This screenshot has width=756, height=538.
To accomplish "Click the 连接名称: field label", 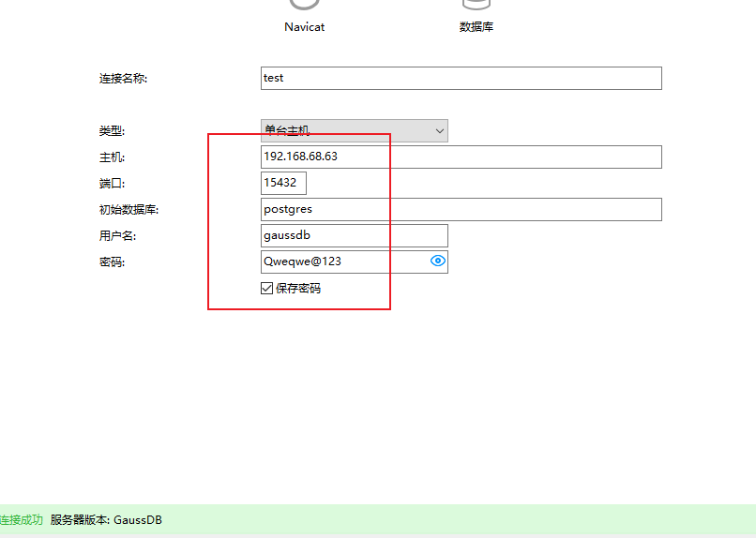I will coord(123,79).
